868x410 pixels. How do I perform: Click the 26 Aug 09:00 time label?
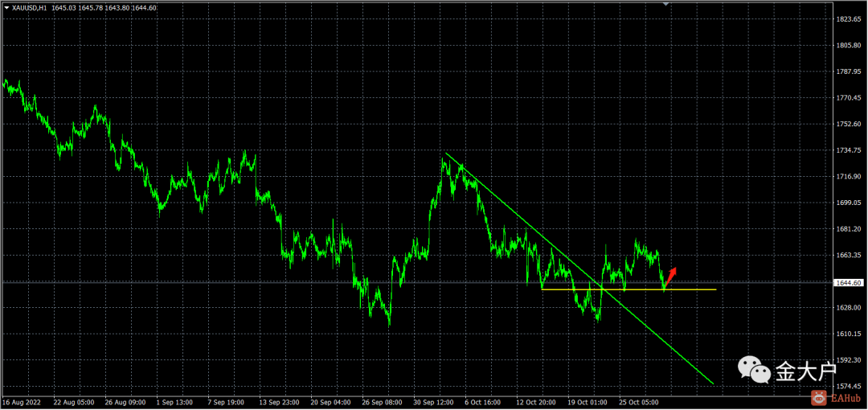pos(125,402)
